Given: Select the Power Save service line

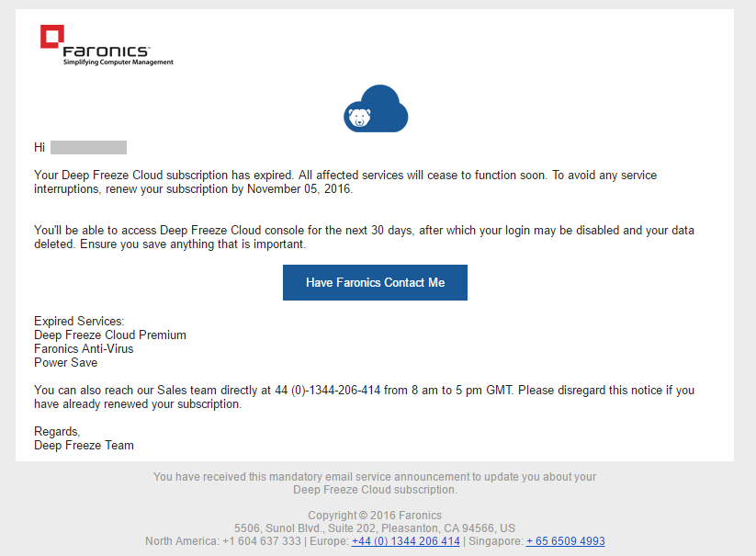Looking at the screenshot, I should (x=65, y=363).
